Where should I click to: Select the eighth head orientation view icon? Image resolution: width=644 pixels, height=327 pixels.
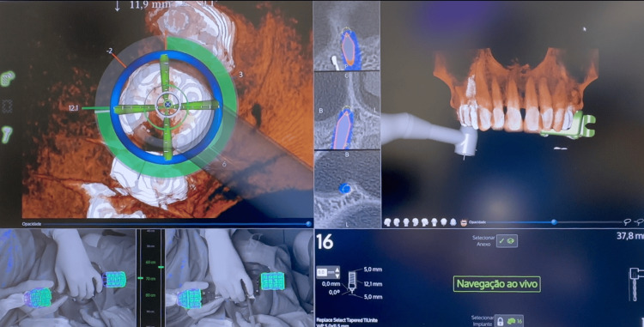(453, 222)
